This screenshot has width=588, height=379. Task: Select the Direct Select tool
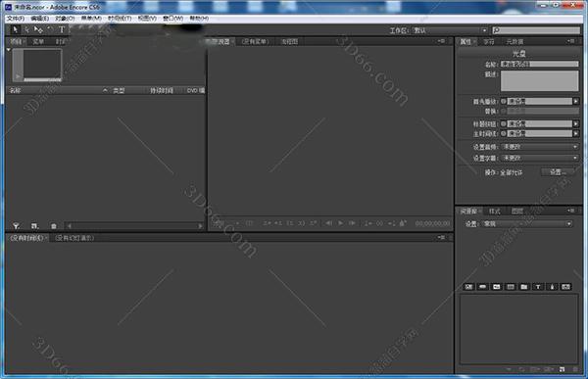pyautogui.click(x=26, y=29)
